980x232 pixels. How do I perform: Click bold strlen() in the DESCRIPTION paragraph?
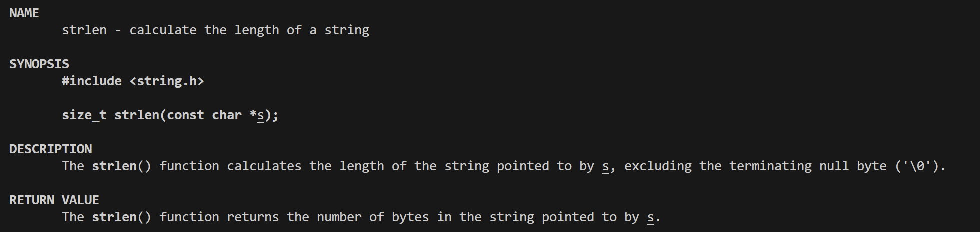[x=121, y=166]
